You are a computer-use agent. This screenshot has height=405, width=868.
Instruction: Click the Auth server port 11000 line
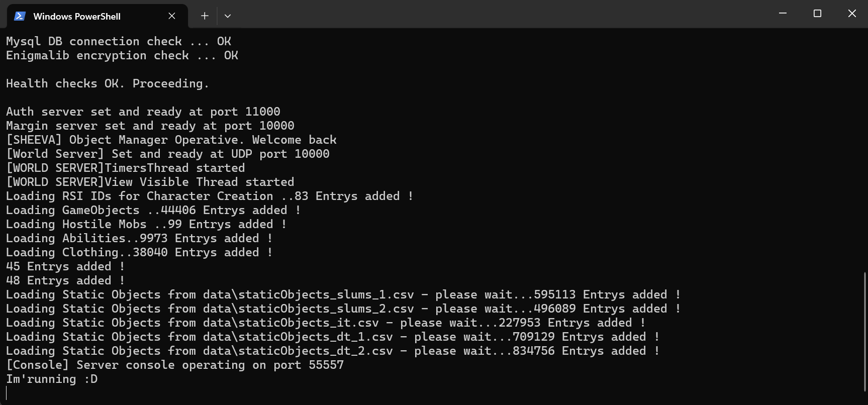tap(143, 112)
